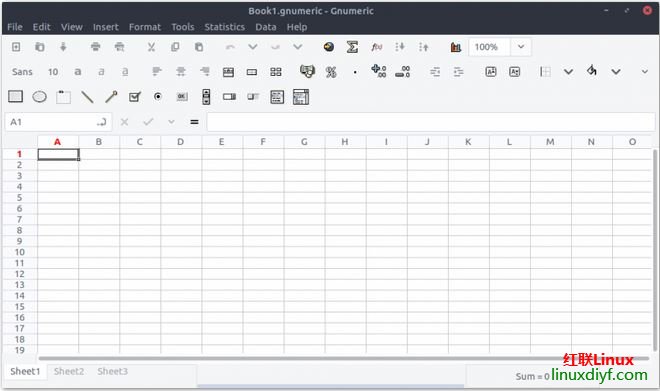Viewport: 660px width, 391px height.
Task: Click the sort ascending icon
Action: click(x=400, y=47)
